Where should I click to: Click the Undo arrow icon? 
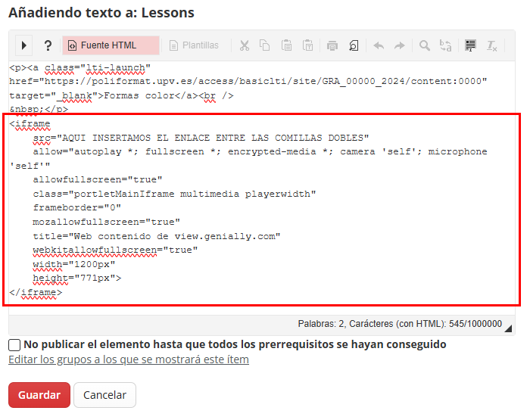pyautogui.click(x=379, y=45)
